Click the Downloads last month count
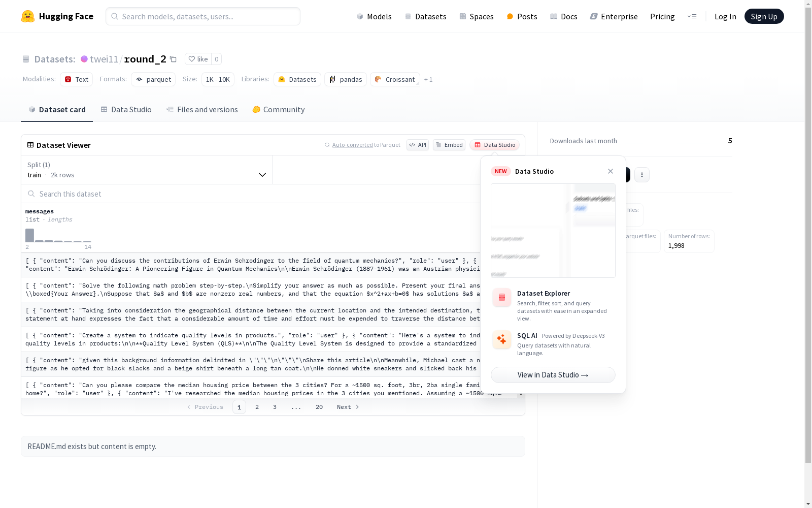This screenshot has height=508, width=812. click(730, 141)
